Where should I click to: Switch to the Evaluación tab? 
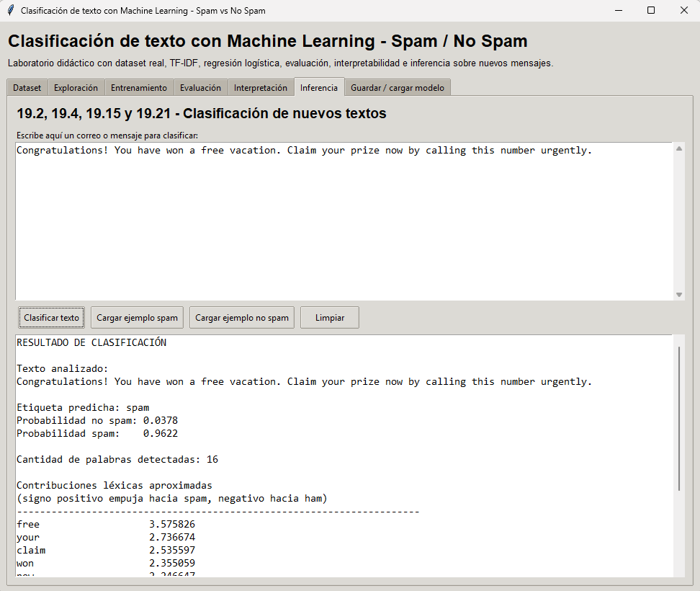pos(201,87)
